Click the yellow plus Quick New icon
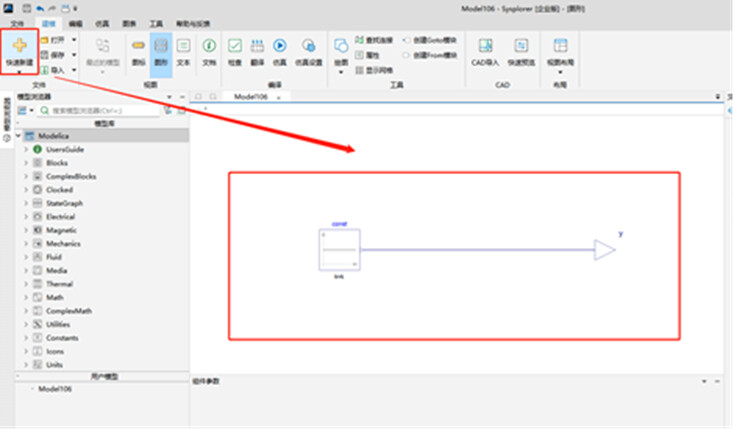Screen dimensions: 734x430 (20, 45)
